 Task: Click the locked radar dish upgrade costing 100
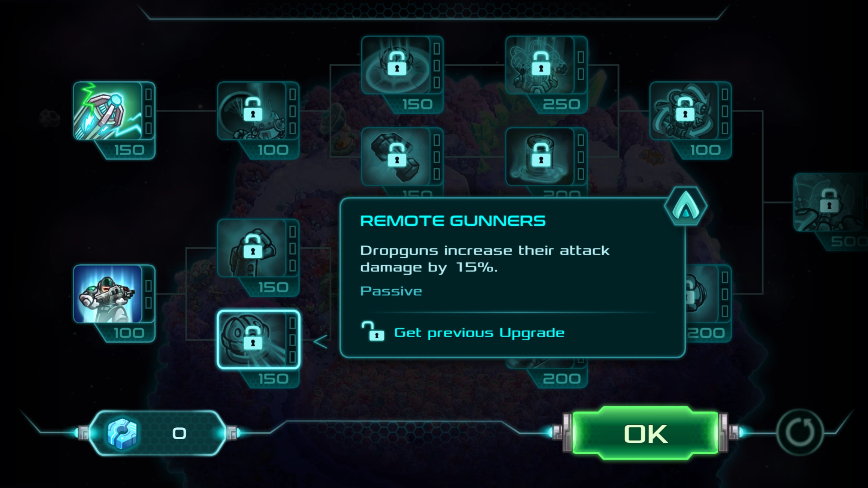coord(252,111)
